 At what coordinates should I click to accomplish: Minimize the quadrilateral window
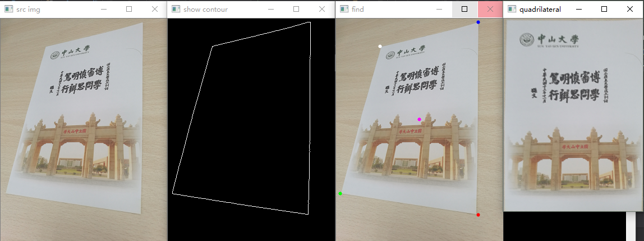tap(579, 9)
